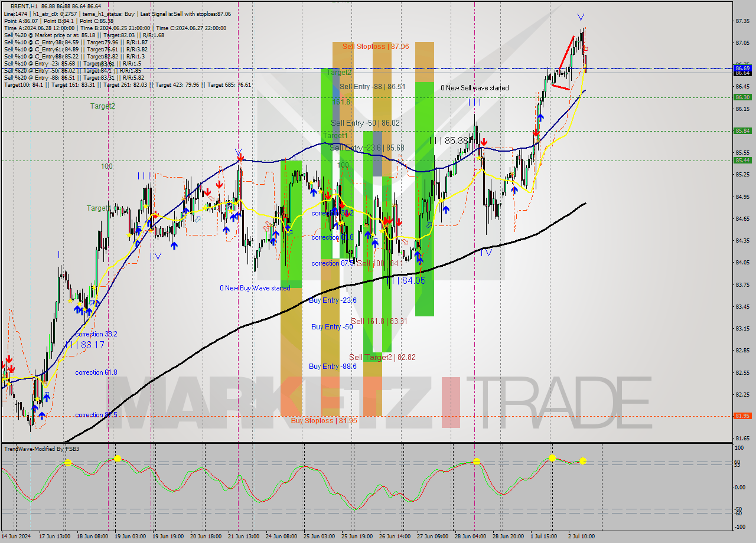Screen dimensions: 756x543
Task: Click the 'Buy Entry -23.6' label
Action: pos(333,300)
